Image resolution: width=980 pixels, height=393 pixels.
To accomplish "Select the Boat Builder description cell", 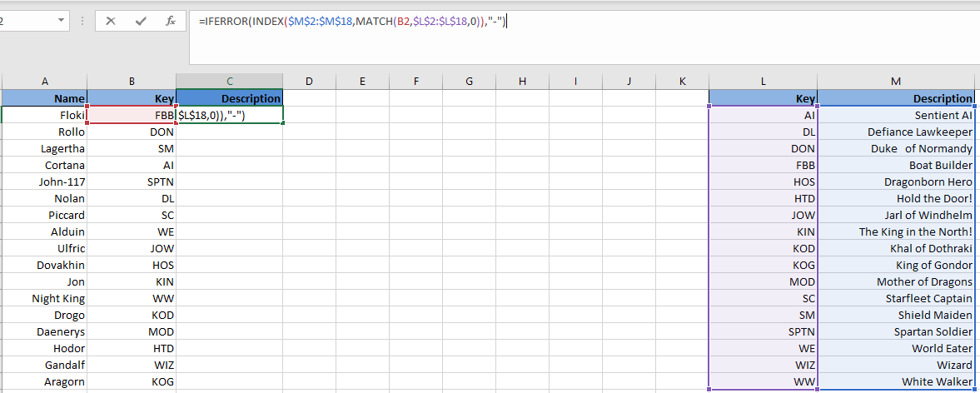I will (x=896, y=165).
